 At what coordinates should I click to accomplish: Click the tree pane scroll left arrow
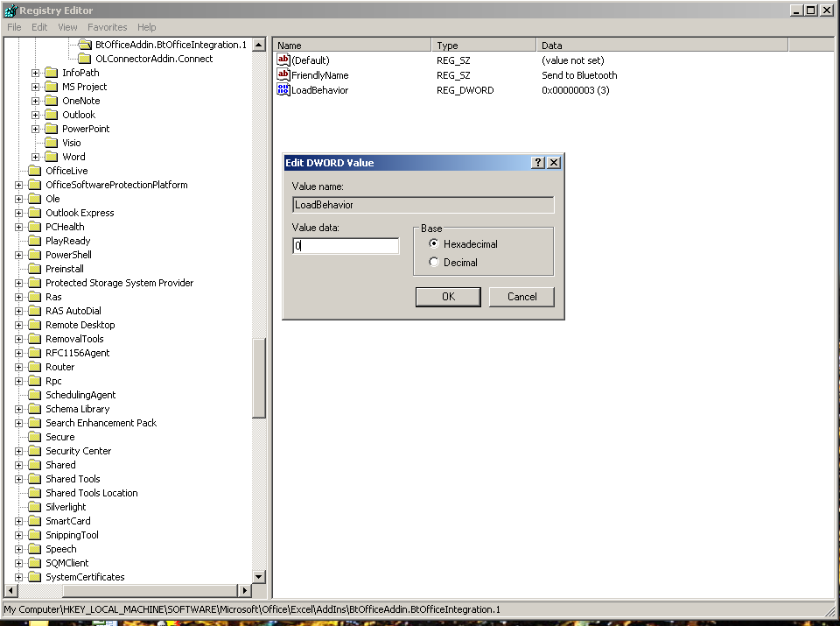(11, 590)
